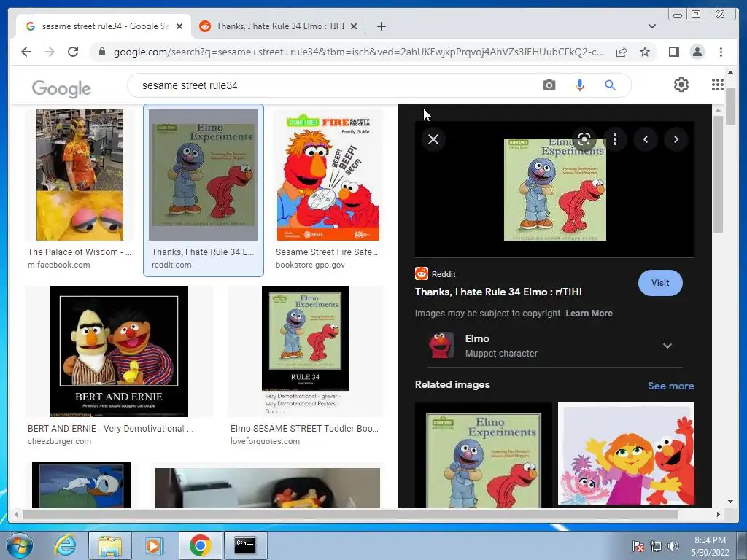Go to next image in preview
The width and height of the screenshot is (747, 560).
(676, 139)
